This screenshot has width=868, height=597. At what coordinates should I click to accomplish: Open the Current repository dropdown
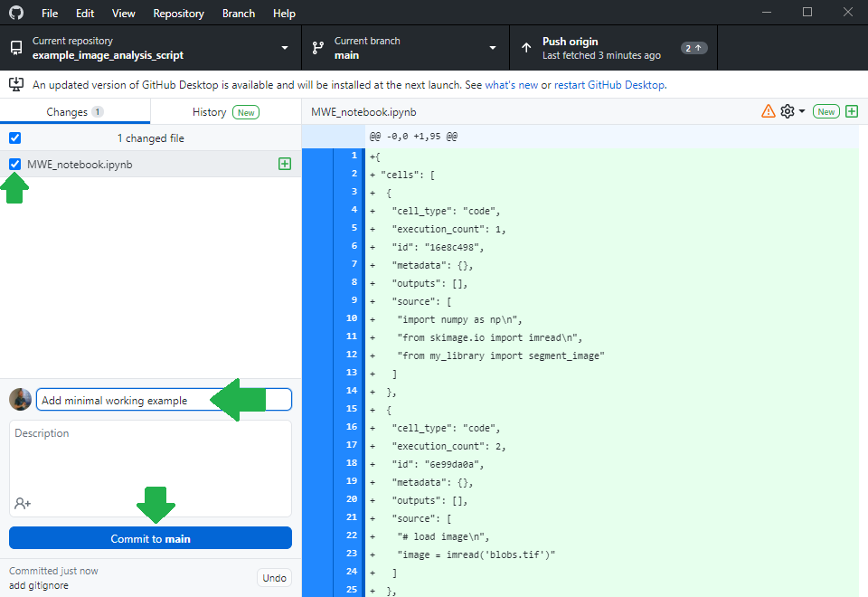pyautogui.click(x=150, y=48)
